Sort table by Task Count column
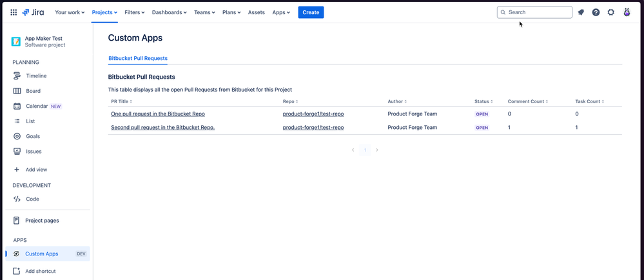Viewport: 644px width, 280px height. coord(590,101)
